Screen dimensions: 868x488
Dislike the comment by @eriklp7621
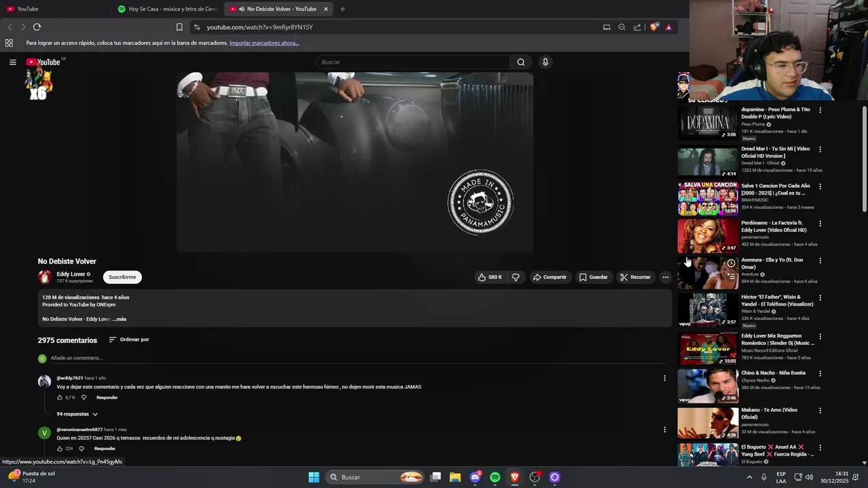[x=84, y=398]
